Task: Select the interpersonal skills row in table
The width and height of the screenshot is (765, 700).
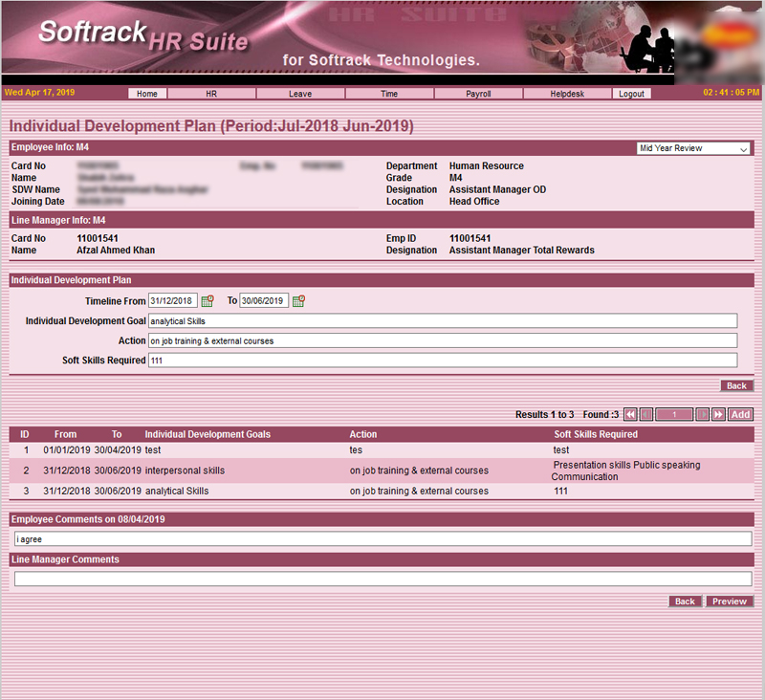Action: pyautogui.click(x=382, y=470)
